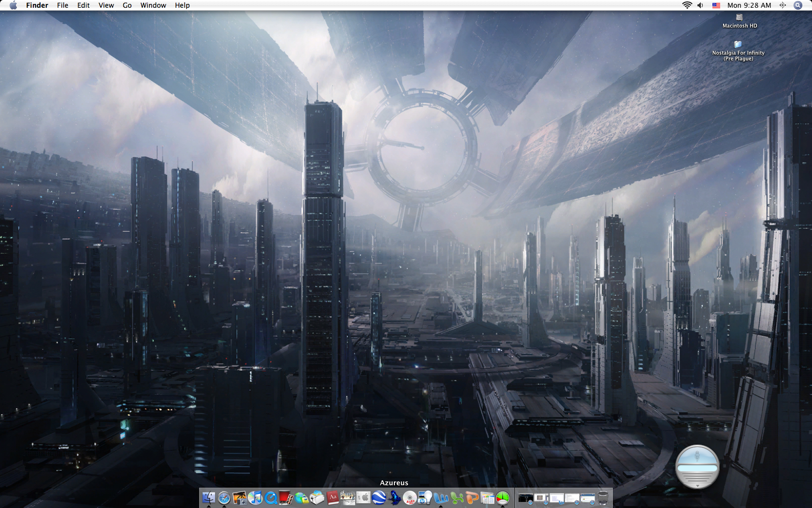The height and width of the screenshot is (508, 812).
Task: Open the File menu
Action: click(x=62, y=5)
